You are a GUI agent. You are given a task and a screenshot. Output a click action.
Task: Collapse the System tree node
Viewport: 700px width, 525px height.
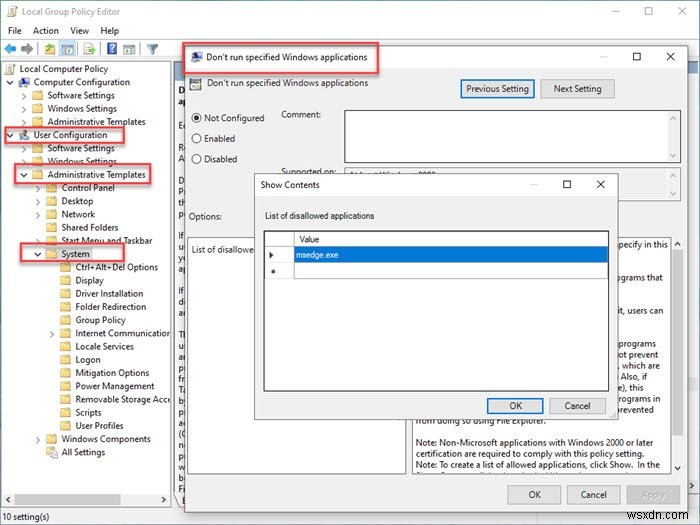(38, 254)
